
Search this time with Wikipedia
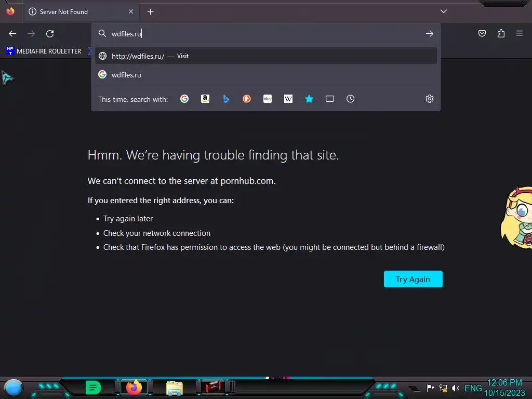[x=288, y=99]
